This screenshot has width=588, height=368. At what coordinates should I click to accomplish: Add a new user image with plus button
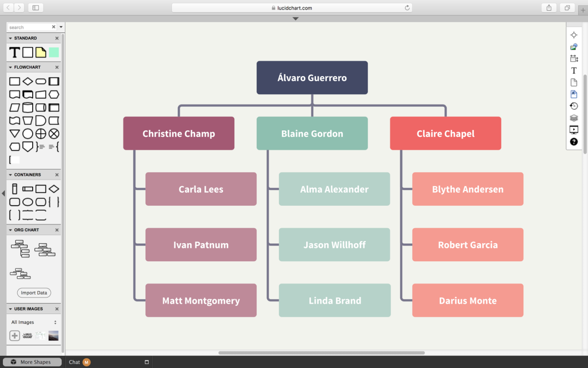point(15,336)
